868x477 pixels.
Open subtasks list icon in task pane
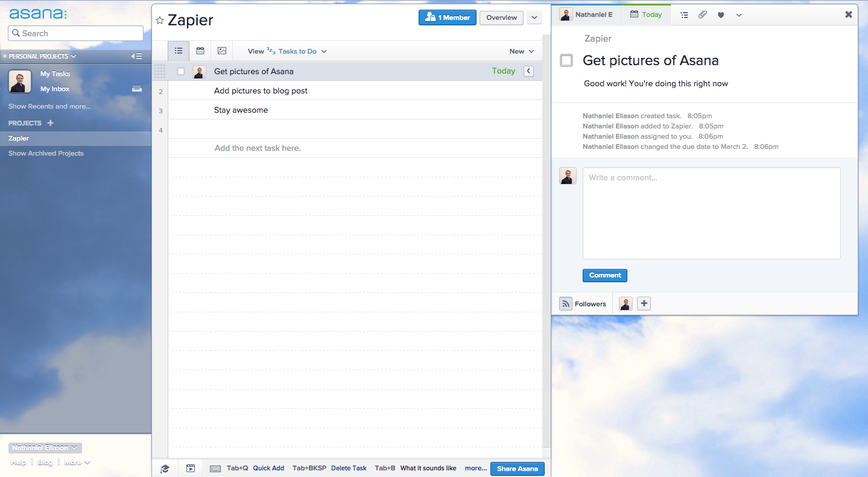pyautogui.click(x=684, y=15)
